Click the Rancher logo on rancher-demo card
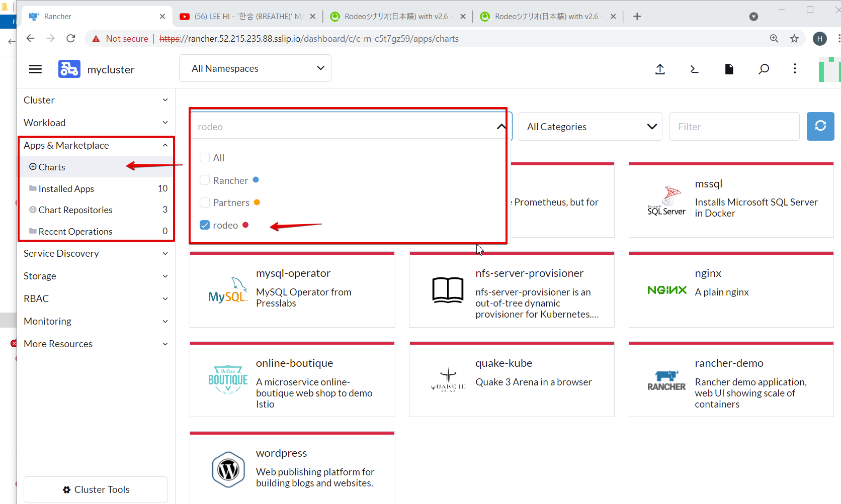 (x=666, y=380)
